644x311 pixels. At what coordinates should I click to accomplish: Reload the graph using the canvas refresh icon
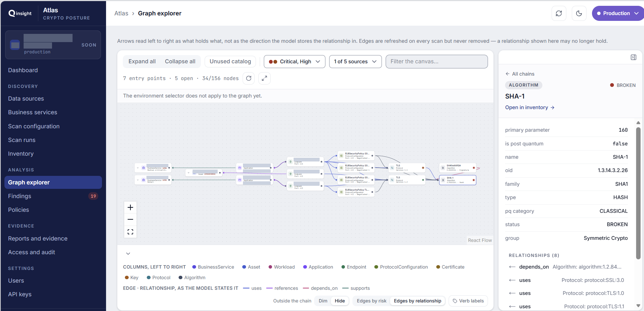[249, 78]
